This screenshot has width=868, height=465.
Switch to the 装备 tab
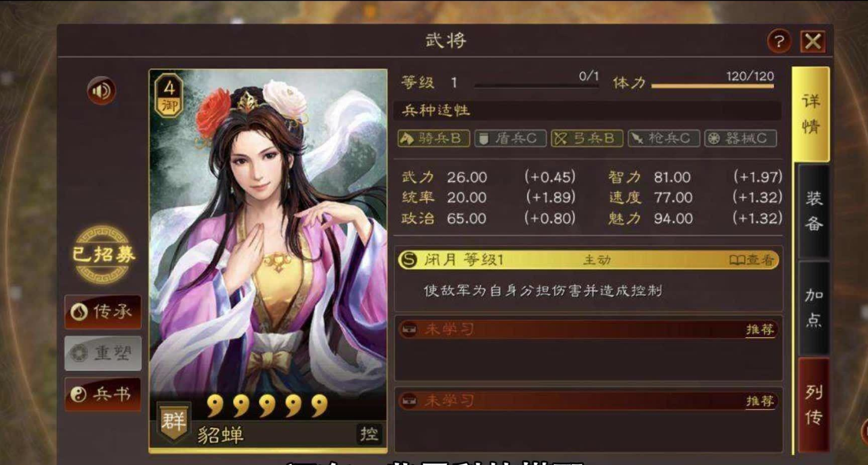(813, 210)
